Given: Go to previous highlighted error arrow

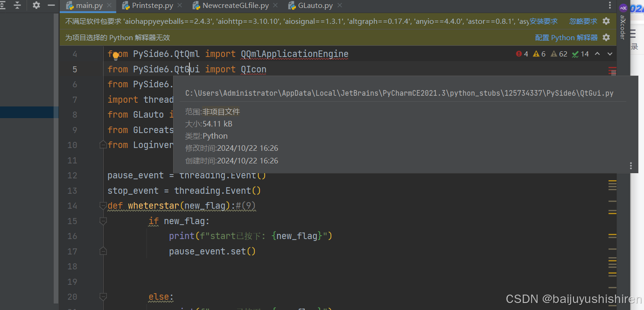Looking at the screenshot, I should tap(597, 54).
